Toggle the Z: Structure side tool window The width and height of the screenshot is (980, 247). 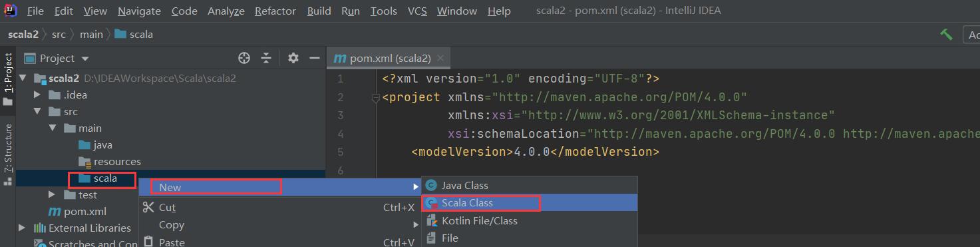coord(8,152)
